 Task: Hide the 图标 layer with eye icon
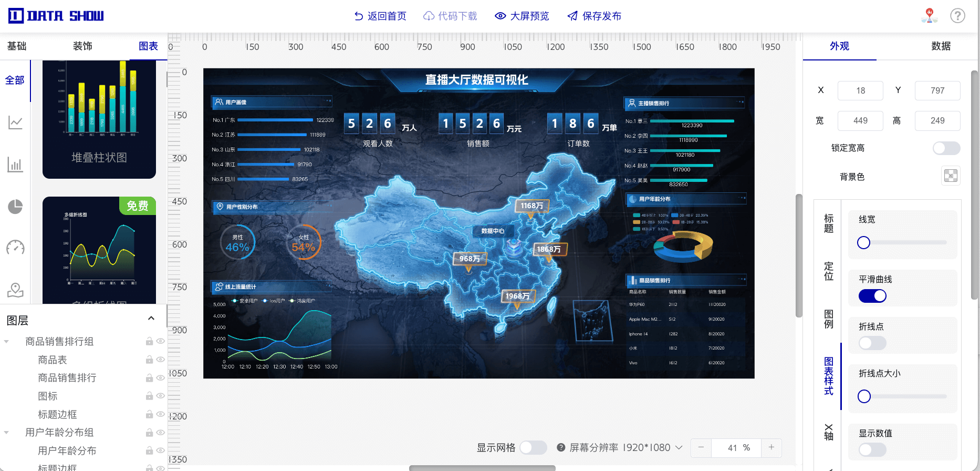point(161,396)
